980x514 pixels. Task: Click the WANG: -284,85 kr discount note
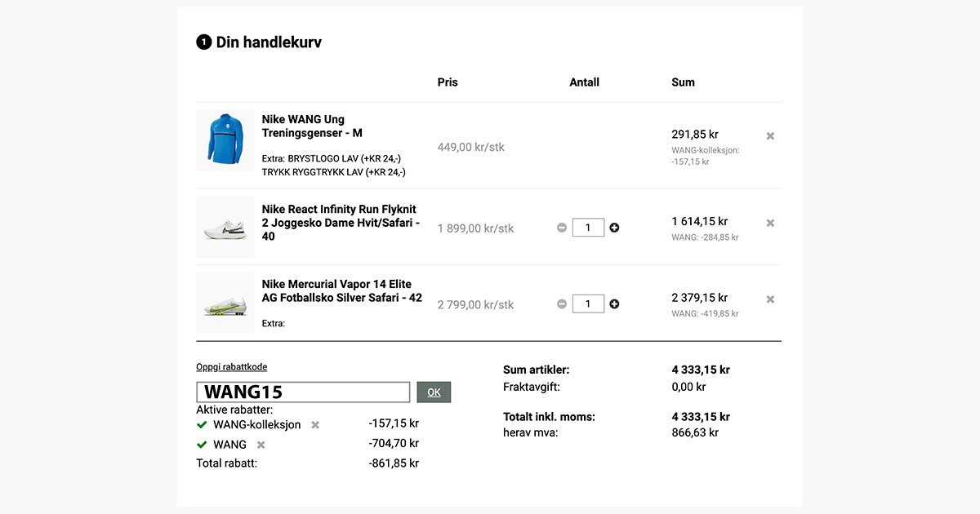coord(705,237)
